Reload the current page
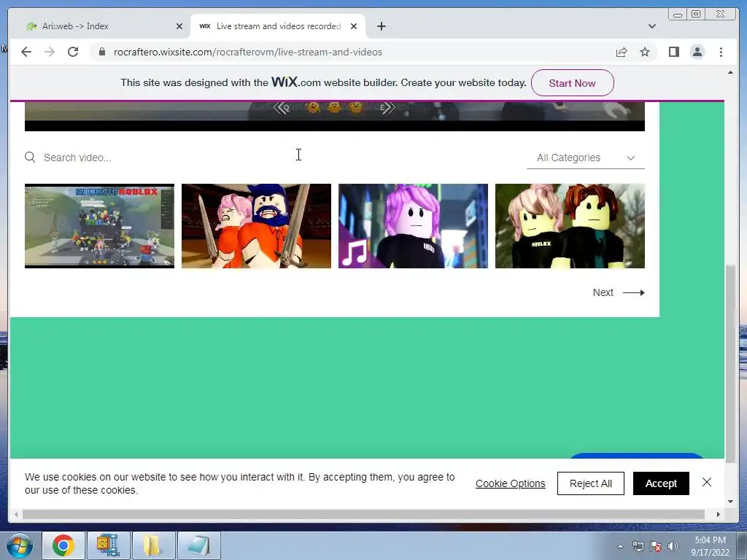747x560 pixels. (x=73, y=52)
